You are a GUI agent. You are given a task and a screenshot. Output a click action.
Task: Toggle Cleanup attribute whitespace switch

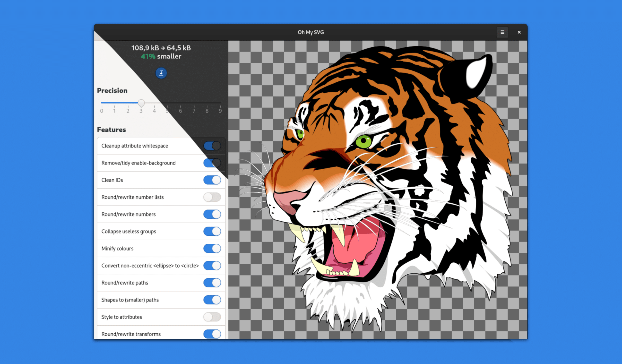click(212, 146)
